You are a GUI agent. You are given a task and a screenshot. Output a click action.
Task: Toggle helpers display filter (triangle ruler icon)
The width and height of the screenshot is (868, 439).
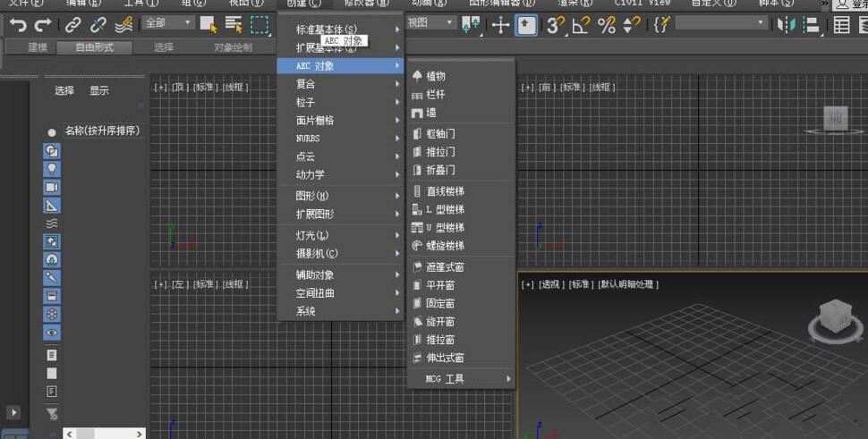[x=52, y=206]
